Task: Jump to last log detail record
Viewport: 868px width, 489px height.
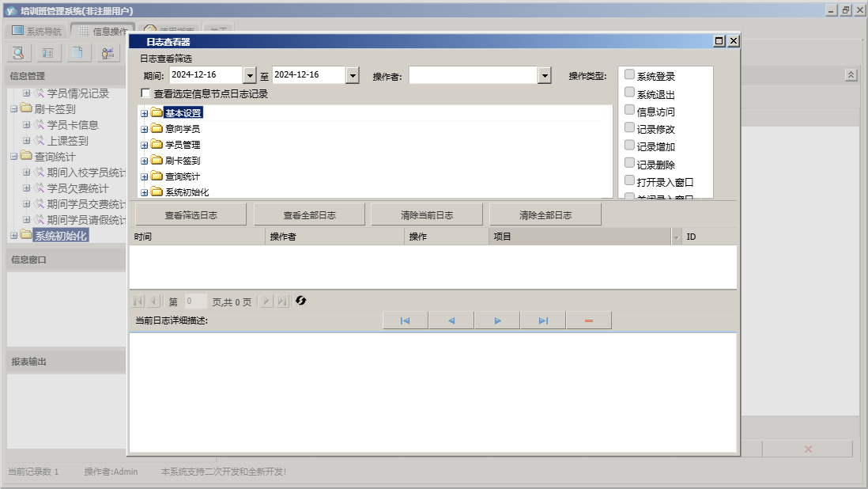Action: pyautogui.click(x=543, y=320)
